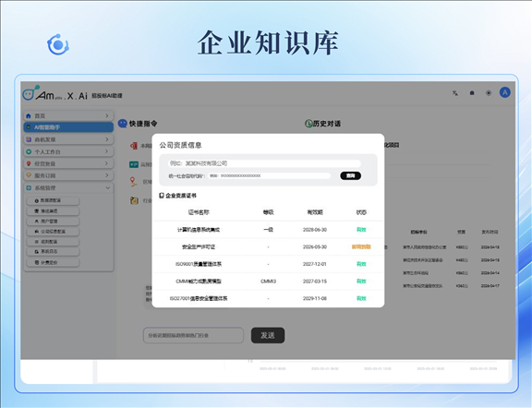Click the black 查询 button in dialog

[350, 175]
